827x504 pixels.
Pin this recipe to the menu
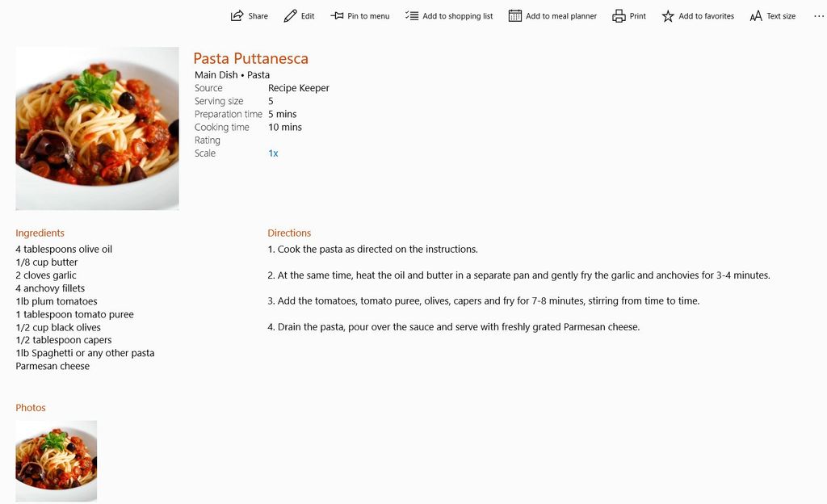click(359, 15)
